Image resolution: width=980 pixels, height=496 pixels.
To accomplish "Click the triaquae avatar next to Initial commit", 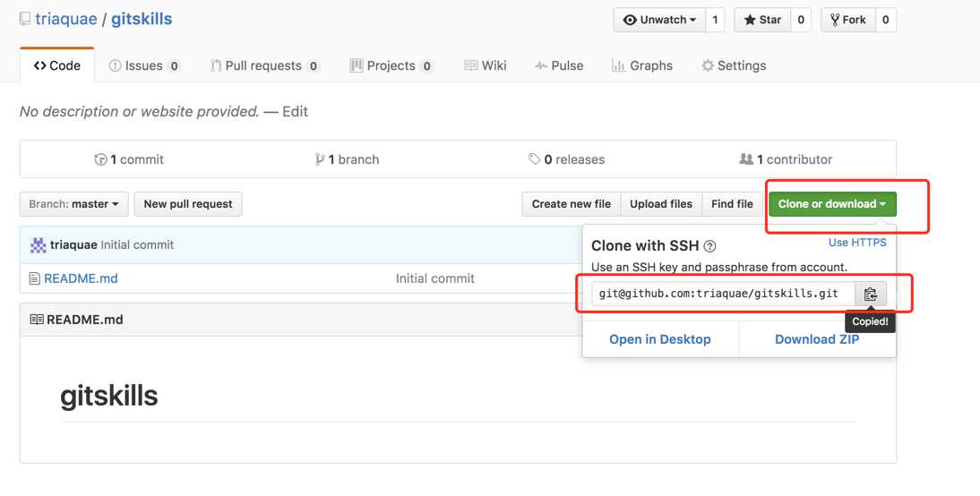I will click(39, 245).
